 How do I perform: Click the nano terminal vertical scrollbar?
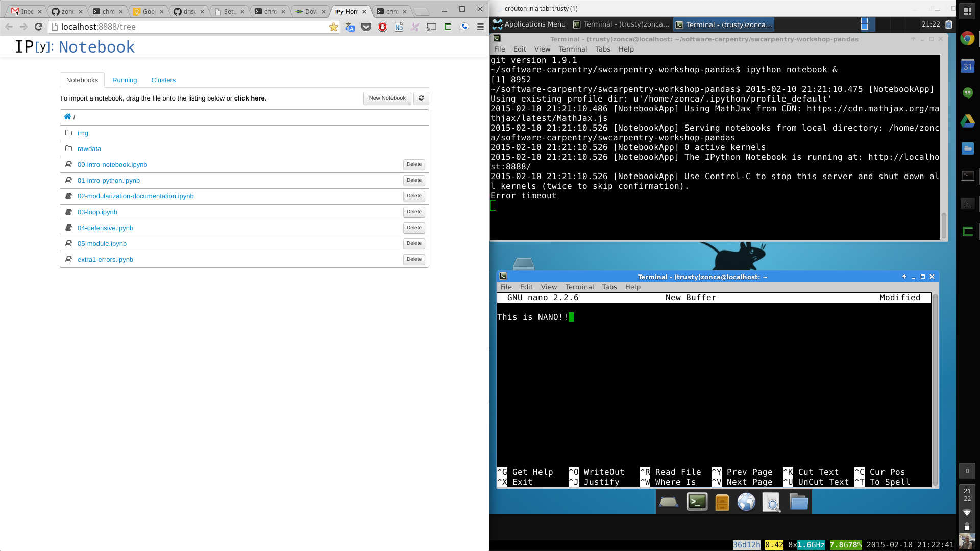click(935, 390)
